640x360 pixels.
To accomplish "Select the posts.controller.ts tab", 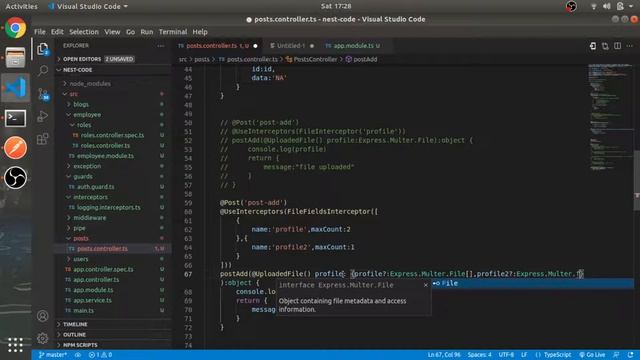I will pyautogui.click(x=217, y=46).
